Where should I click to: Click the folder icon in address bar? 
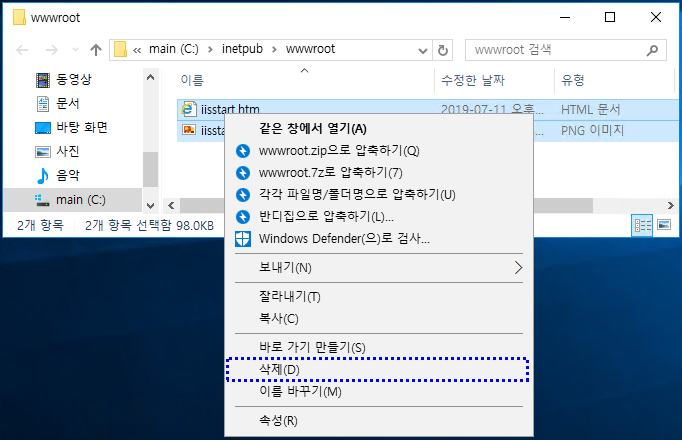(120, 49)
